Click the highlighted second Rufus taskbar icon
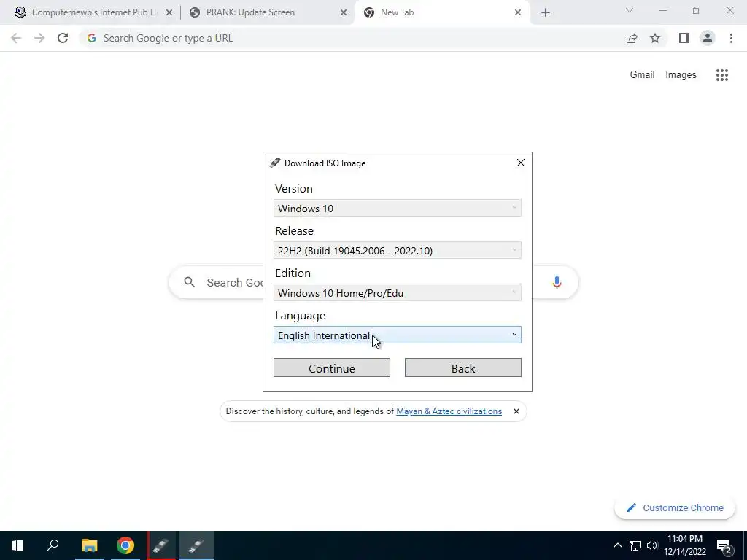The height and width of the screenshot is (560, 747). pos(197,545)
